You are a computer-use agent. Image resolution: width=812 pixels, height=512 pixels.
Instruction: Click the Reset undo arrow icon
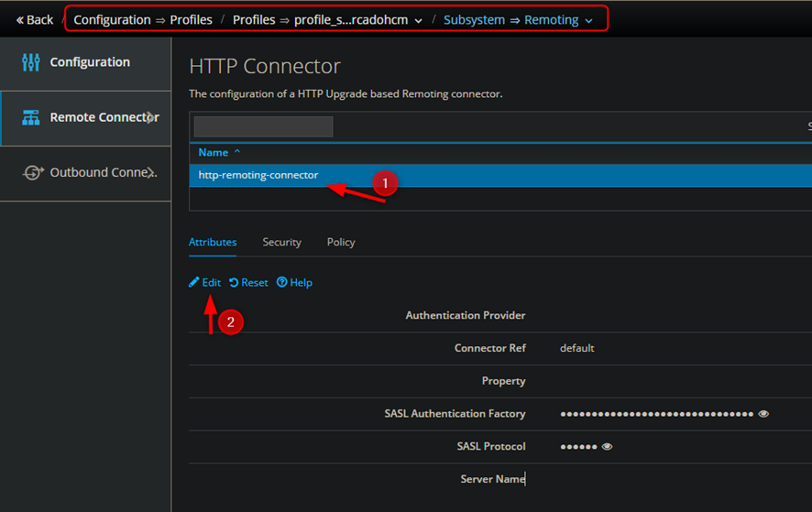pos(234,283)
